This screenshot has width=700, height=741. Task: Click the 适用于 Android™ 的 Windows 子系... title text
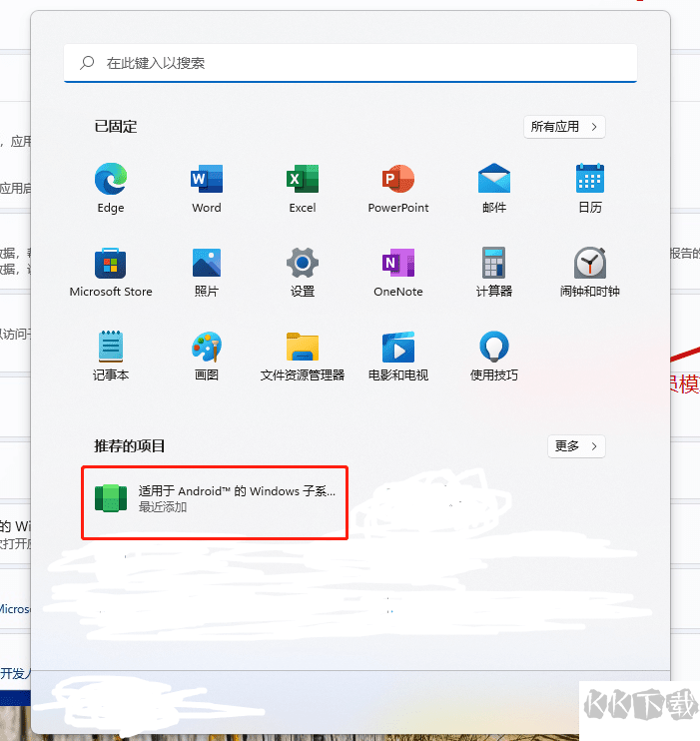(x=237, y=491)
